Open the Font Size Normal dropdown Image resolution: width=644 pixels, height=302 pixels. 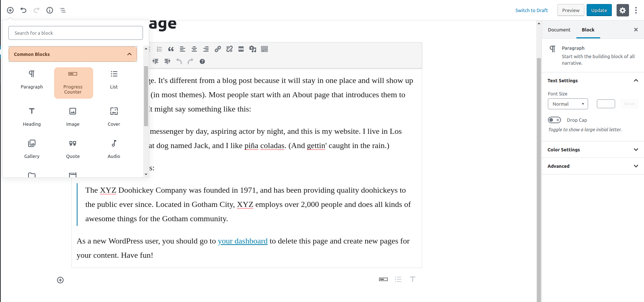pos(568,104)
